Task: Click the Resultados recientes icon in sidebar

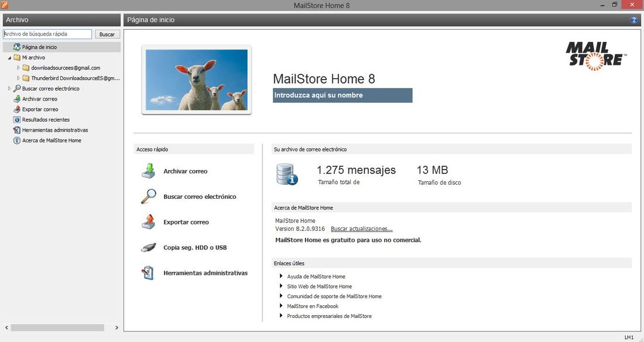Action: tap(17, 120)
